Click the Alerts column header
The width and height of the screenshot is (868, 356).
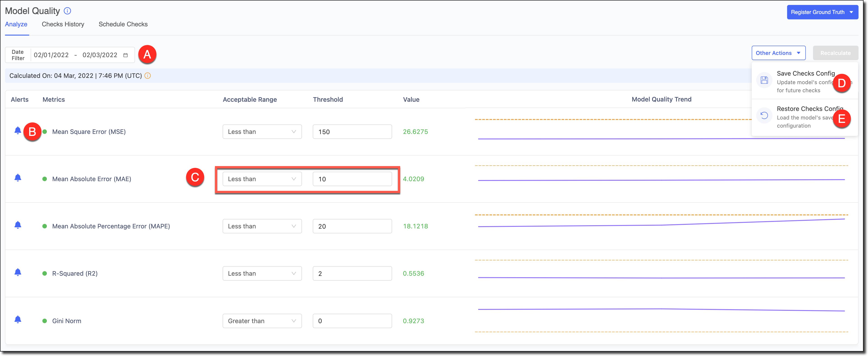[x=20, y=100]
